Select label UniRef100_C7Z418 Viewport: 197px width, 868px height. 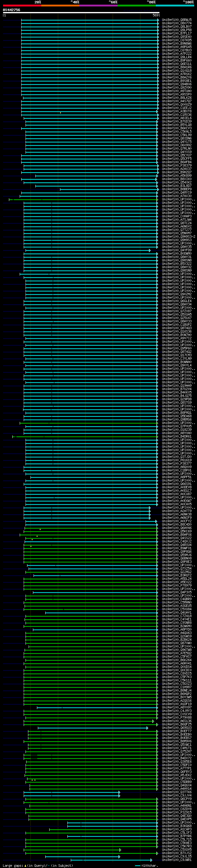(x=176, y=616)
